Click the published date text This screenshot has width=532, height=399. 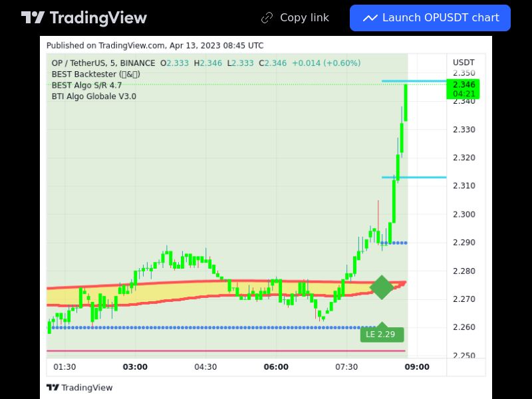point(155,45)
